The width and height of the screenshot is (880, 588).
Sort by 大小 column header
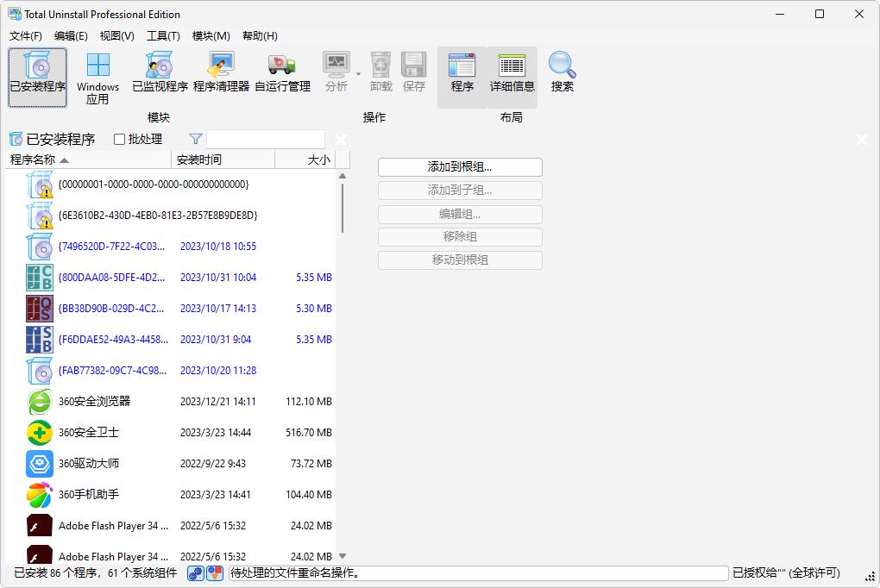tap(305, 160)
